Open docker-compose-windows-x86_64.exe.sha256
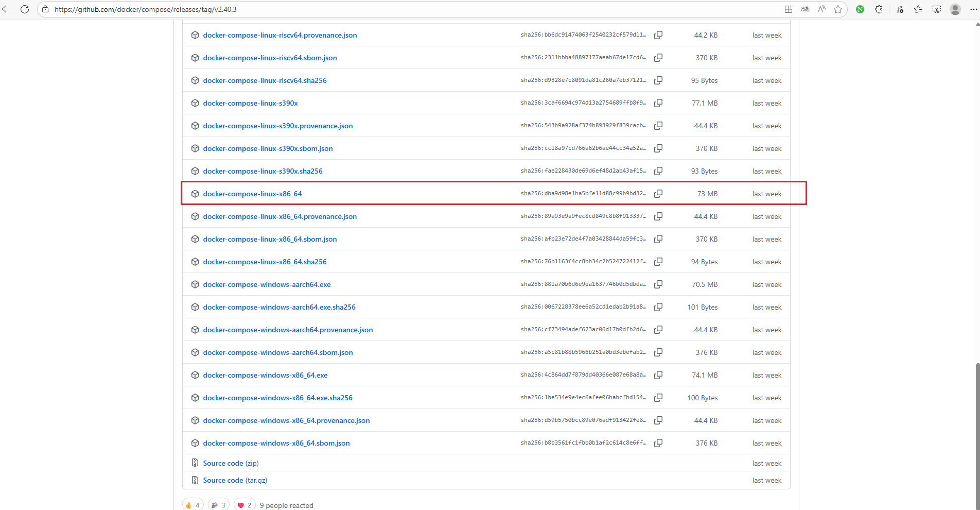 tap(277, 398)
